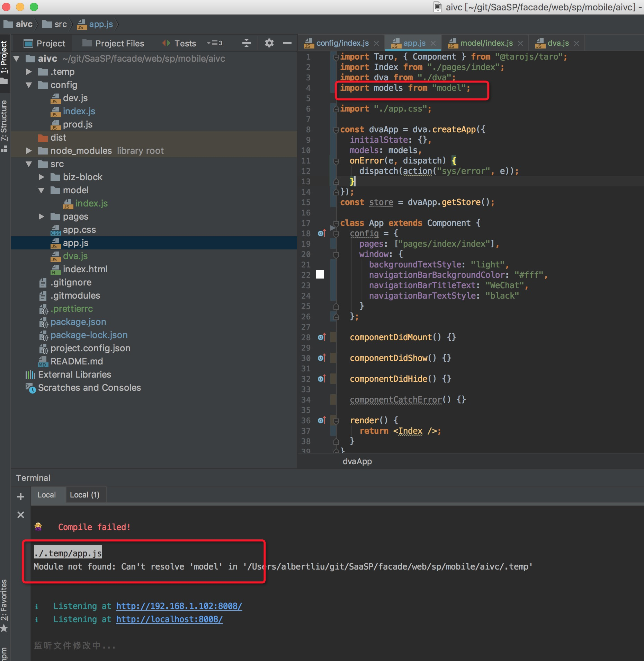Click override gutter icon on line 28
644x661 pixels.
tap(322, 337)
